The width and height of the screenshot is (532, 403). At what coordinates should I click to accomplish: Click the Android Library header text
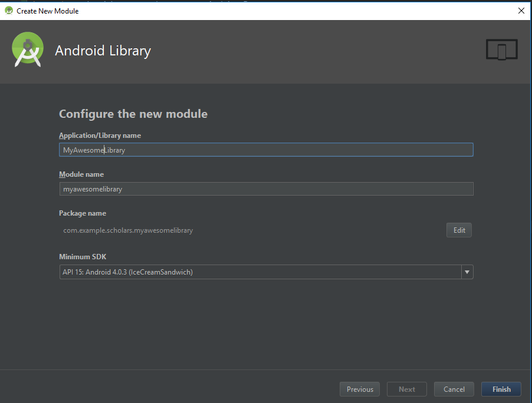[103, 51]
